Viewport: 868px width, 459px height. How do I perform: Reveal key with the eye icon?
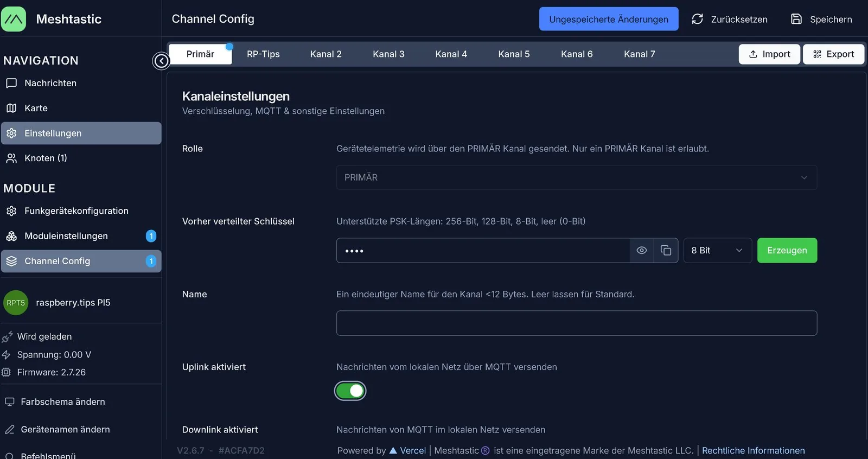pos(642,250)
